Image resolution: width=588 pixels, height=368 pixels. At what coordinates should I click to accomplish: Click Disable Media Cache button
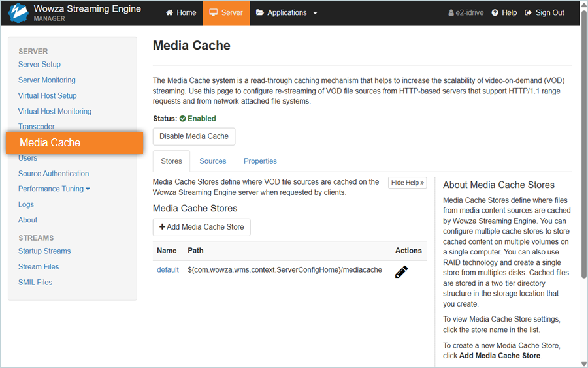click(194, 136)
